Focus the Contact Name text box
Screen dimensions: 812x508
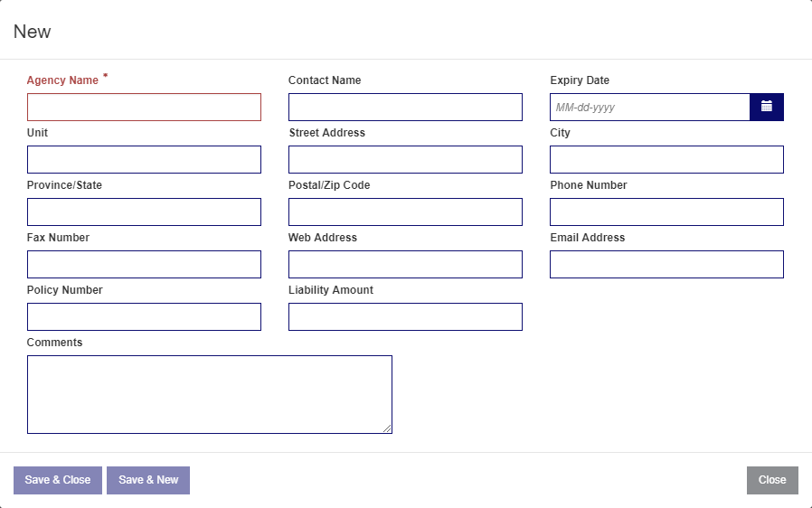pyautogui.click(x=405, y=108)
